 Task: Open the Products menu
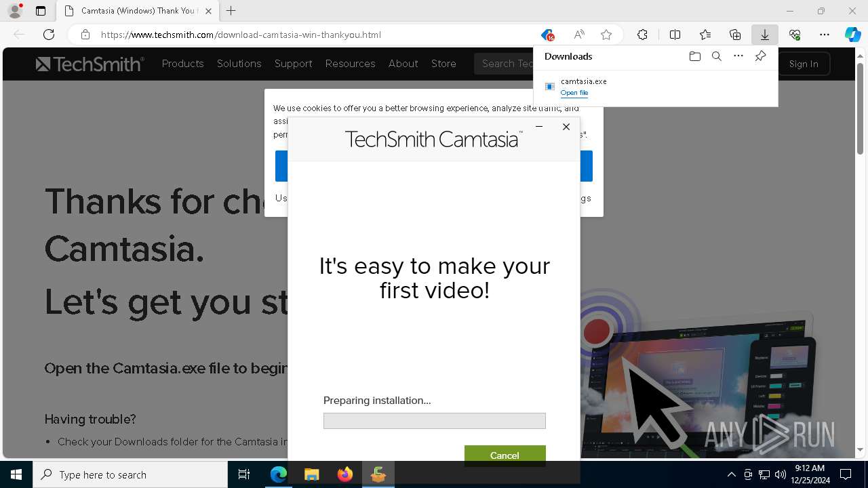(x=182, y=64)
